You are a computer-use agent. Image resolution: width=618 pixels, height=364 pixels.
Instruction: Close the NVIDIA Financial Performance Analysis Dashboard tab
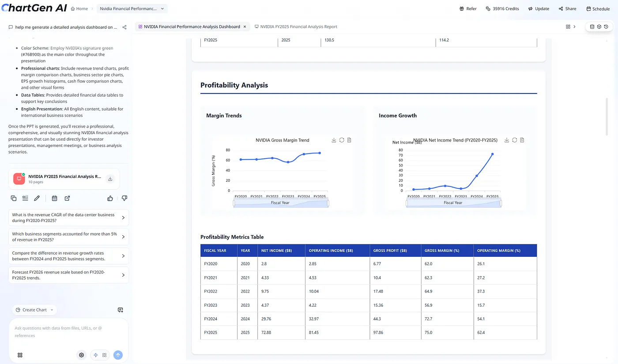tap(245, 26)
